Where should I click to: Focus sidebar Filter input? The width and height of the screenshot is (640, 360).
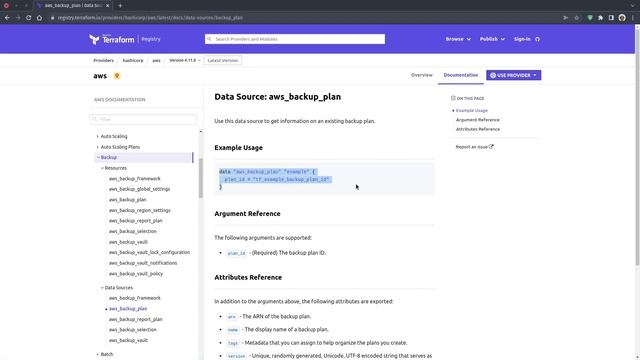143,119
